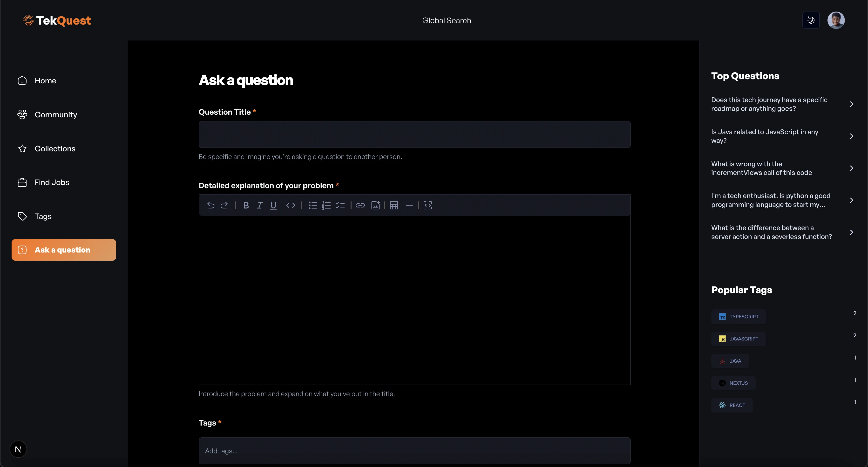Click the redo icon in editor toolbar
The height and width of the screenshot is (467, 868).
pos(224,205)
